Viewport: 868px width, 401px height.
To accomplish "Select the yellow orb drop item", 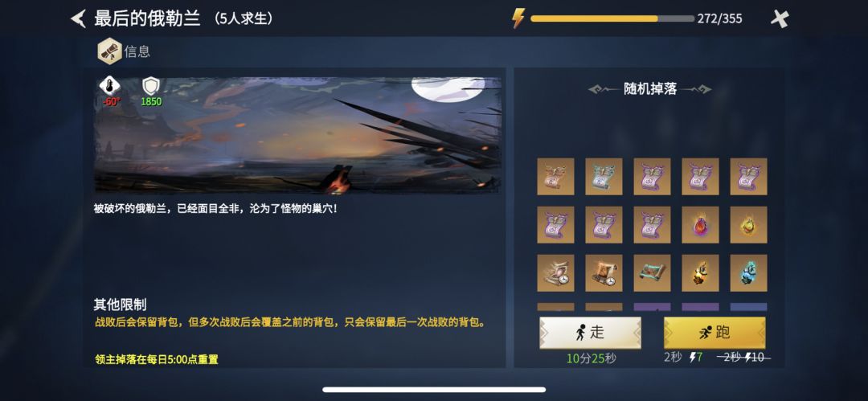I will click(x=748, y=225).
